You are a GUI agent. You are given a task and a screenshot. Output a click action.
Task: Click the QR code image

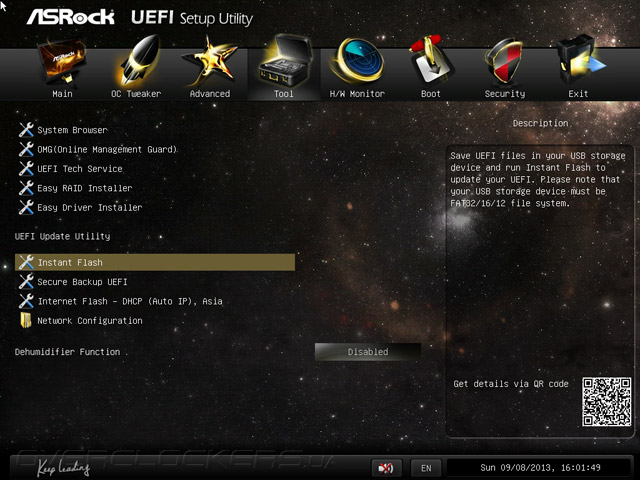607,402
